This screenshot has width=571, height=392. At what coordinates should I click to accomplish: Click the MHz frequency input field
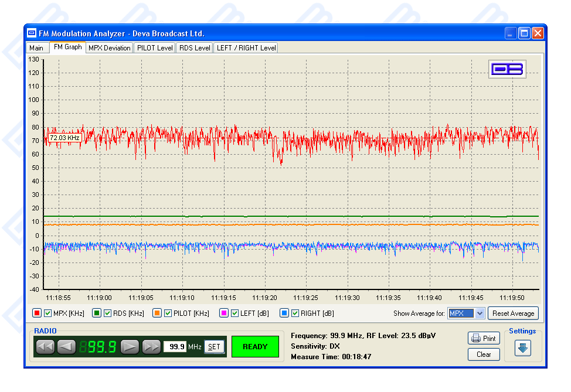175,347
